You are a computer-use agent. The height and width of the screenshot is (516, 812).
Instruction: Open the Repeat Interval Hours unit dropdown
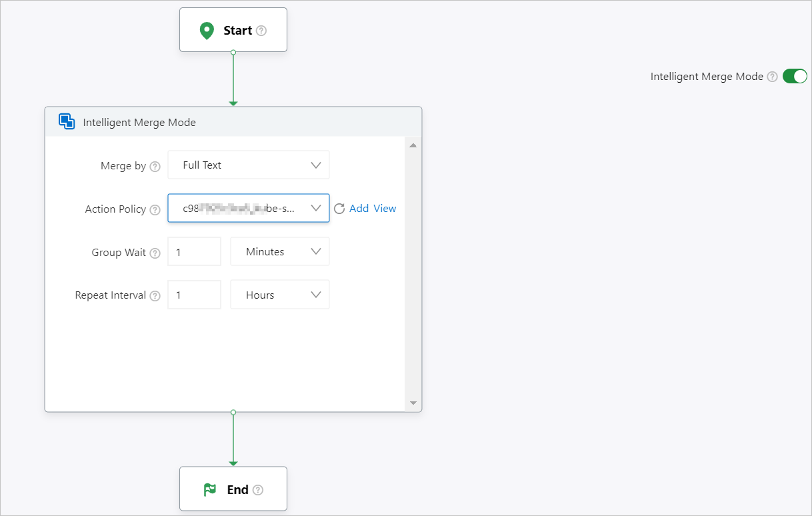pos(279,295)
